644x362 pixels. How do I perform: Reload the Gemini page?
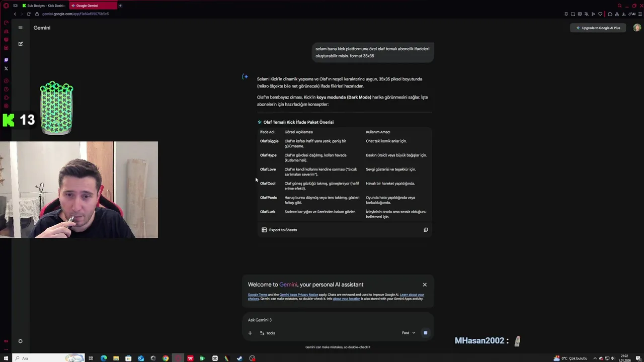[29, 14]
